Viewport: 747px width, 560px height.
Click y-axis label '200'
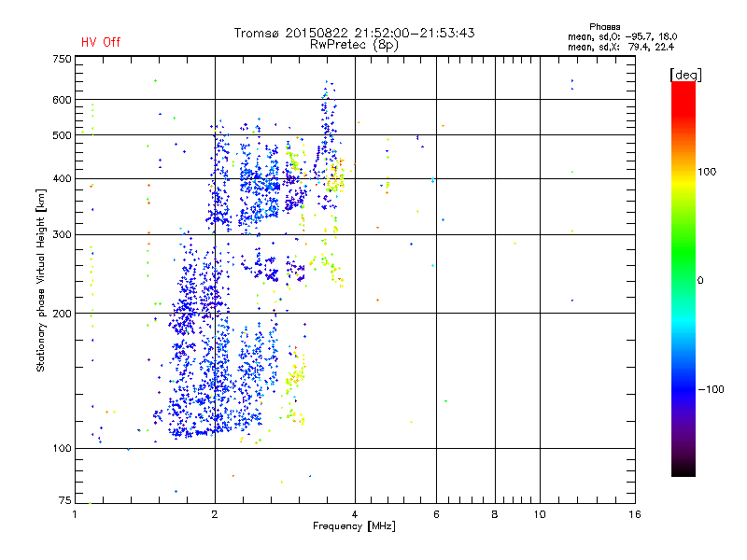62,314
